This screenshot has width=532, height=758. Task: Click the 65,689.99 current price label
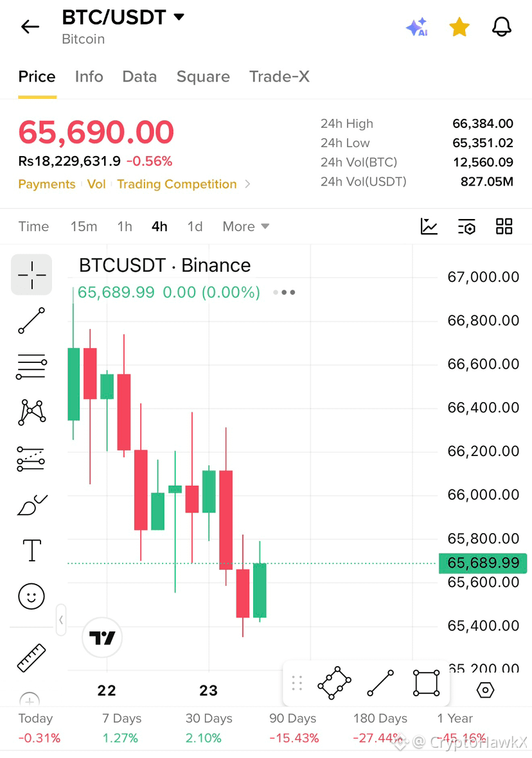pyautogui.click(x=483, y=563)
